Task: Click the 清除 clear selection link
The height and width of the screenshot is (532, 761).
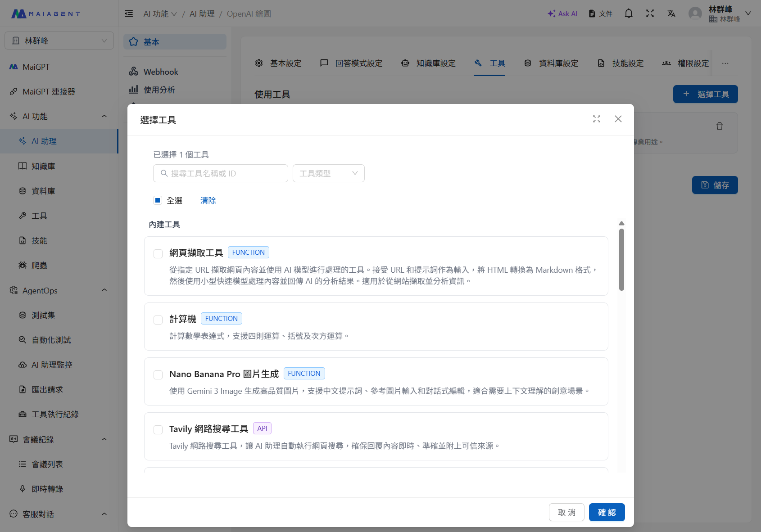Action: point(208,200)
